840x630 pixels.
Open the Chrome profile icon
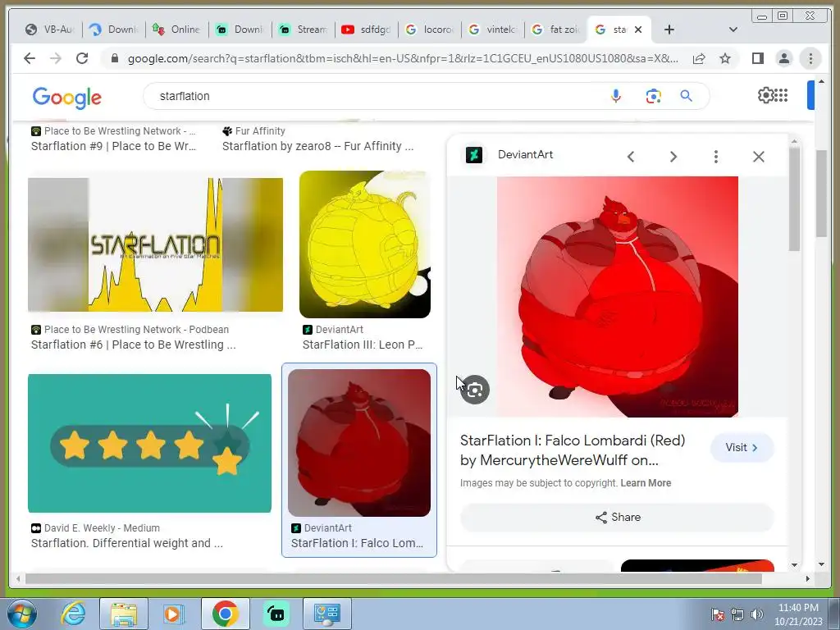(783, 58)
